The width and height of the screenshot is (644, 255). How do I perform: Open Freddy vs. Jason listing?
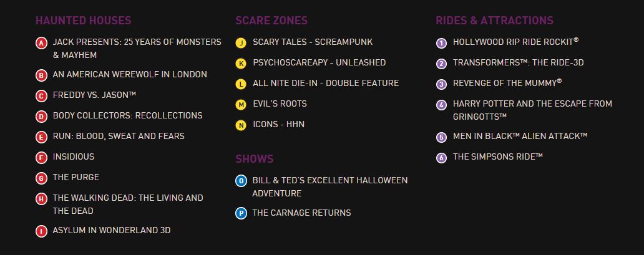point(94,95)
